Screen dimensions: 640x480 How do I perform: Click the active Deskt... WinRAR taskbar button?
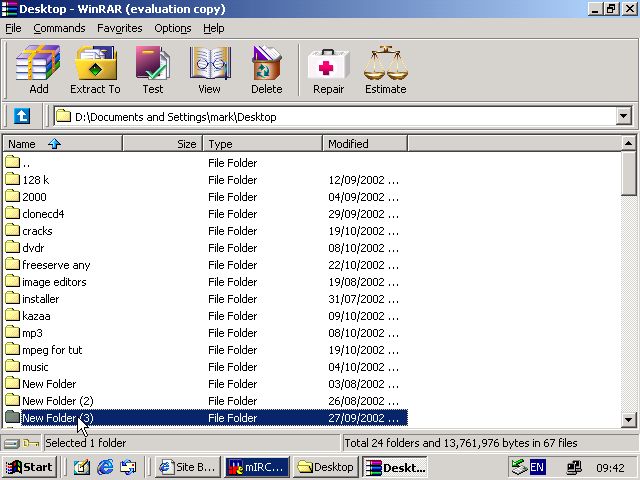395,467
